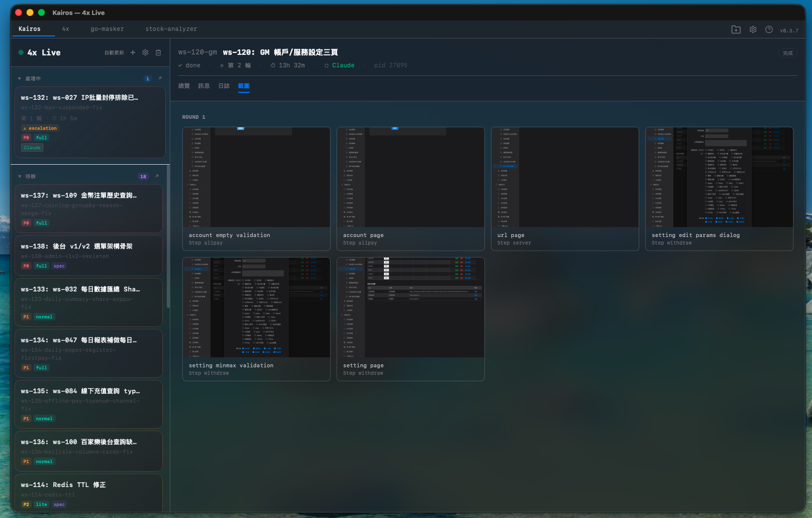Screen dimensions: 812x518
Task: Click the lite tag on ws-114 card
Action: [41, 505]
